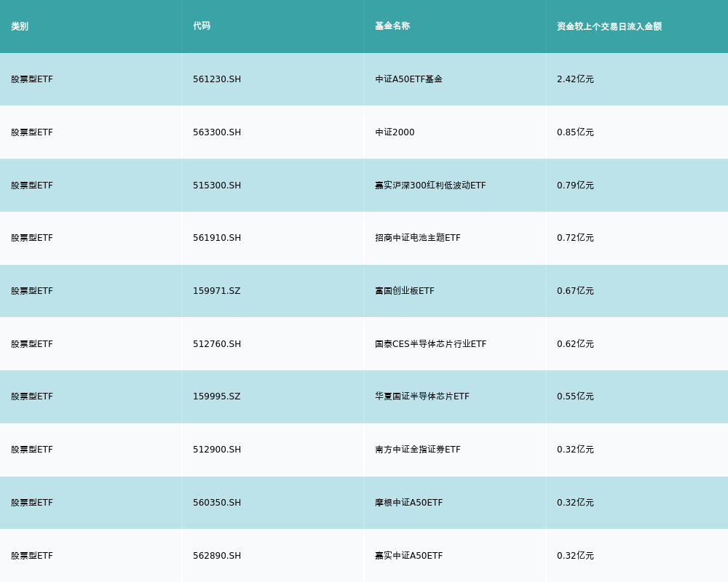Click the 基金名称 column header
The width and height of the screenshot is (728, 582).
[392, 26]
